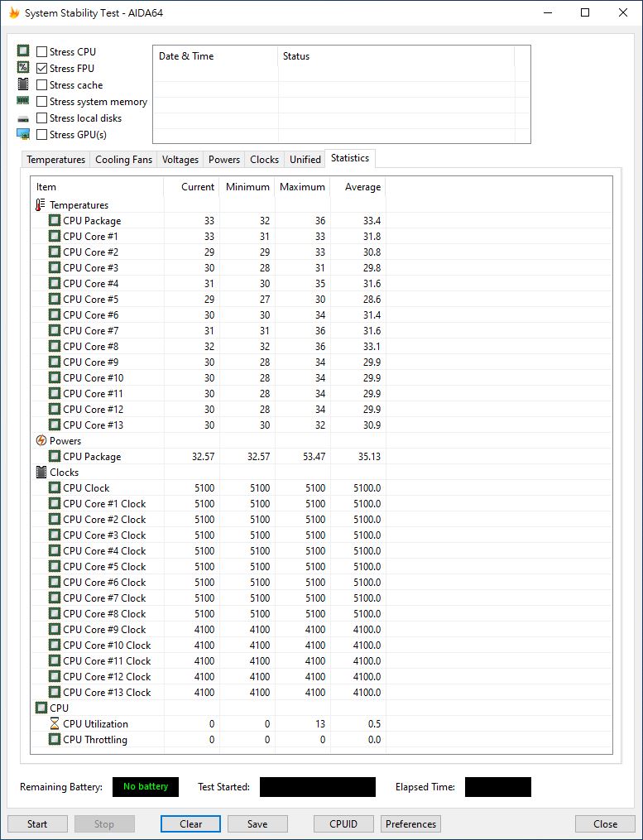
Task: Click the Close button at bottom
Action: 606,824
